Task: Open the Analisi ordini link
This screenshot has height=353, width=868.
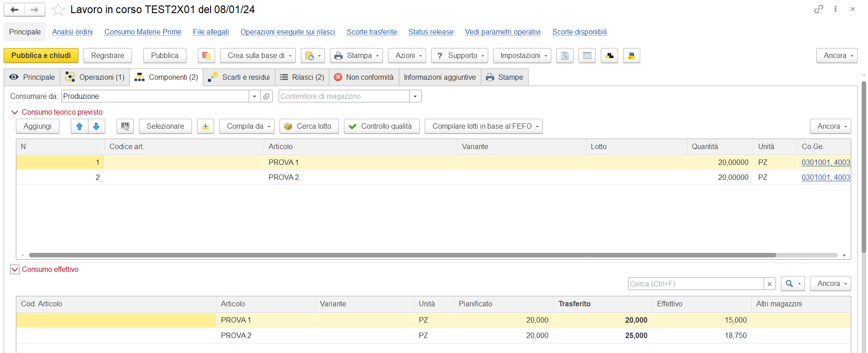Action: pos(72,32)
